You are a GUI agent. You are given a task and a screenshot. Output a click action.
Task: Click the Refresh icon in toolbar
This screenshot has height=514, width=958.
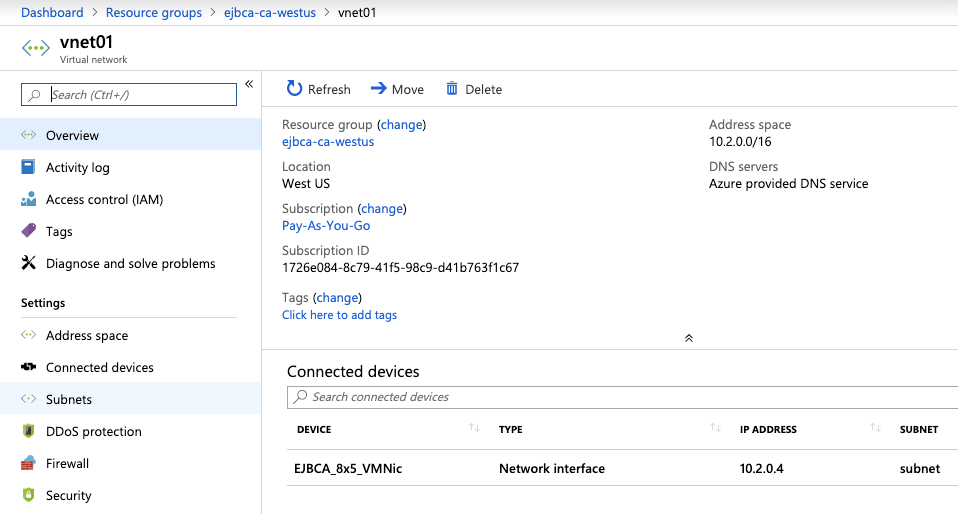click(294, 89)
